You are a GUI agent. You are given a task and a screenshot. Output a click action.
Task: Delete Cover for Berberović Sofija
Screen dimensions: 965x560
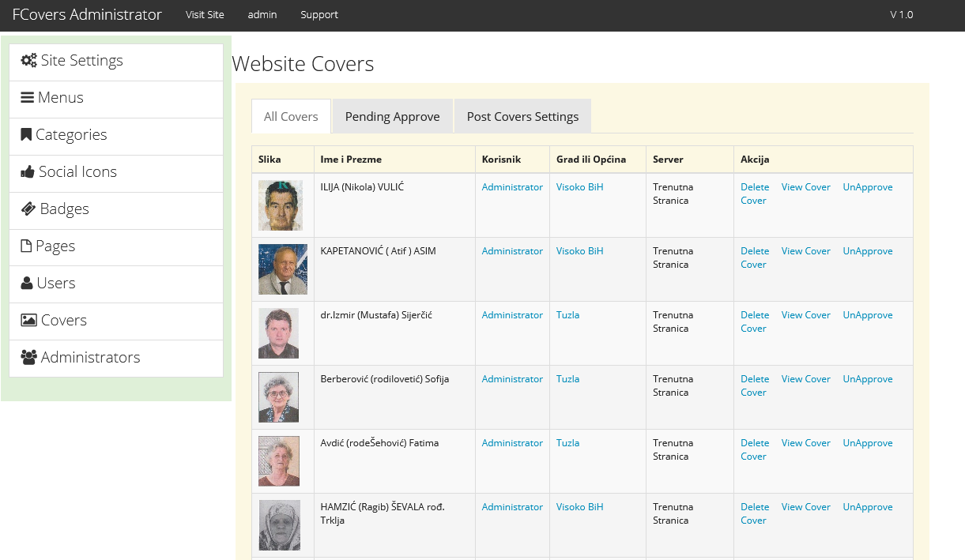click(755, 385)
